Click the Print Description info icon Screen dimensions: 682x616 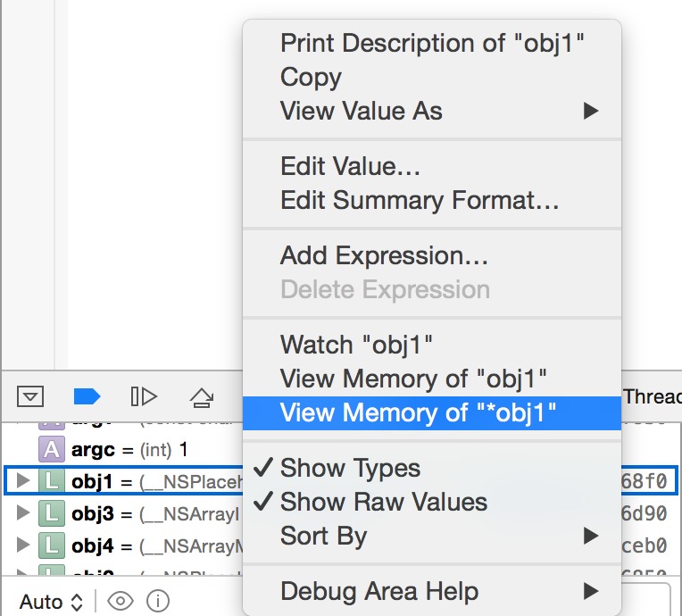pyautogui.click(x=157, y=601)
